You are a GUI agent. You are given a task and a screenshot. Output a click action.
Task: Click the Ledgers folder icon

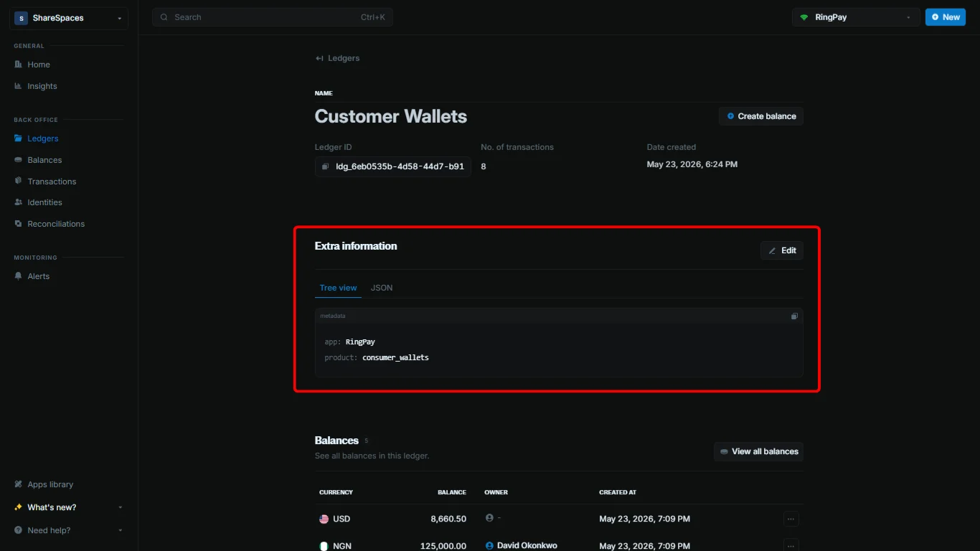[x=19, y=138]
